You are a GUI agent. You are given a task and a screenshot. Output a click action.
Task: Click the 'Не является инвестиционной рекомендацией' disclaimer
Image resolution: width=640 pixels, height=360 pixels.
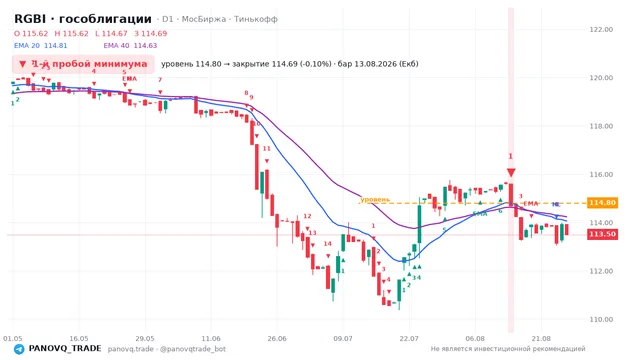pos(508,349)
